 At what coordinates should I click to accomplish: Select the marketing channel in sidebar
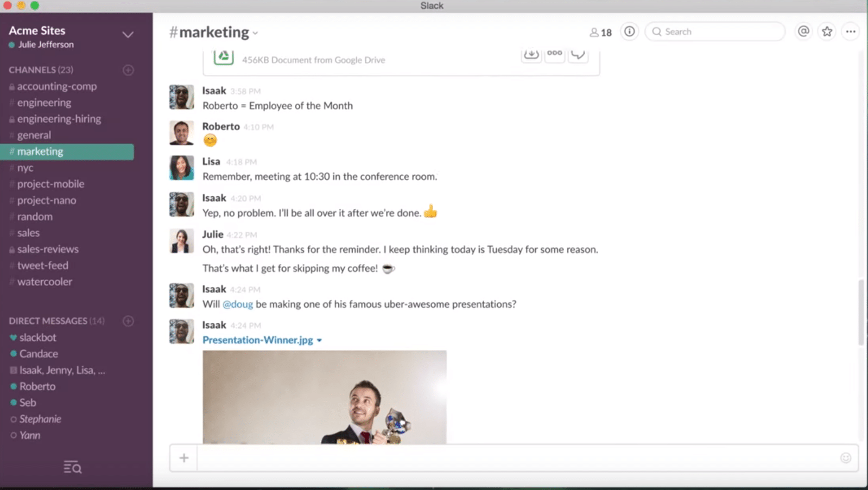[x=68, y=151]
